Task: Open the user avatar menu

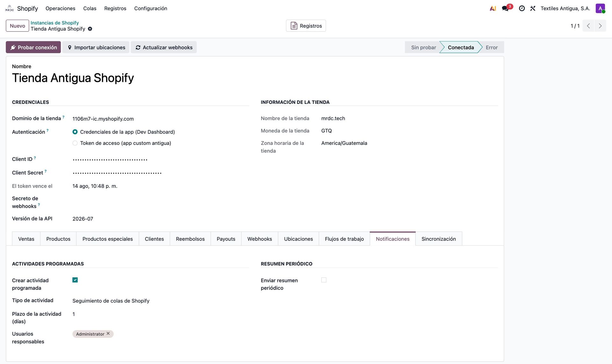Action: [600, 8]
